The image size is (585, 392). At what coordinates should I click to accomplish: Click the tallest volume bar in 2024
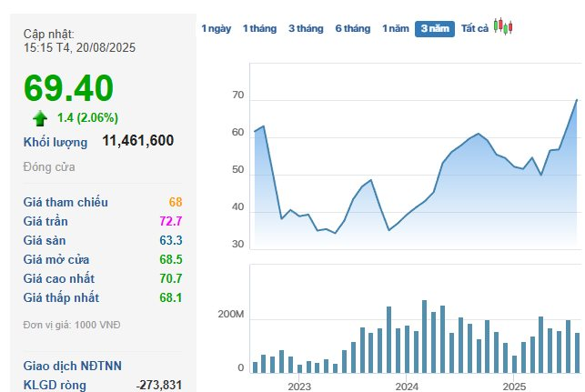[x=424, y=337]
